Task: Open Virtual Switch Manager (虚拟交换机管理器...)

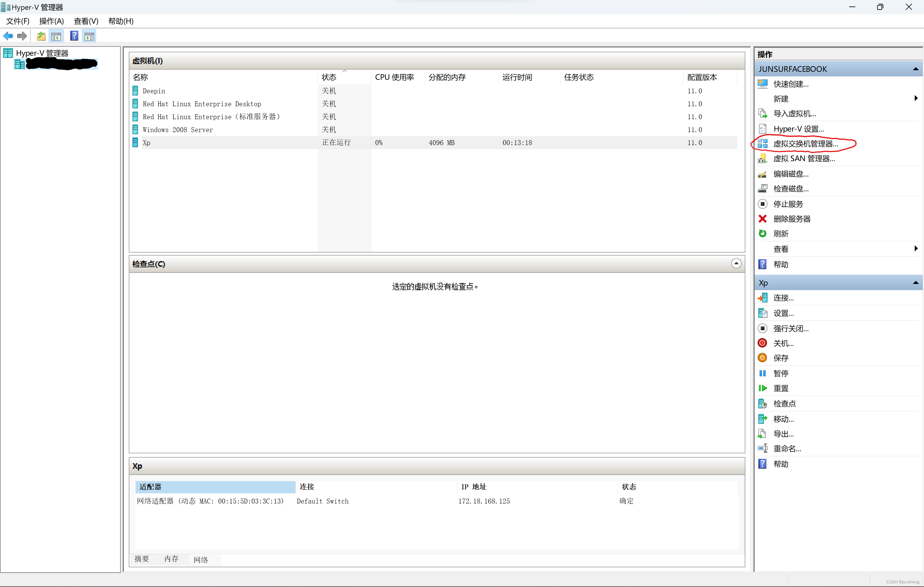Action: pos(805,144)
